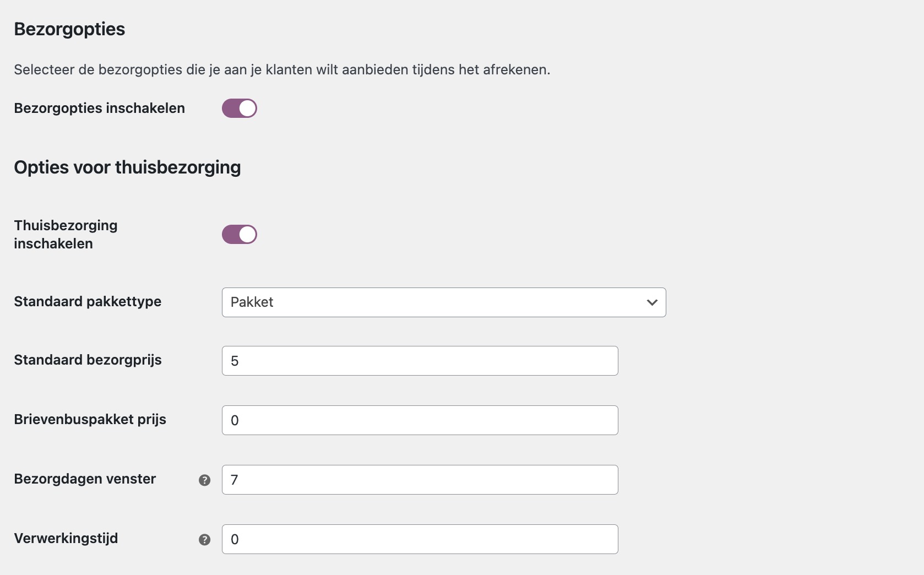Expand the Pakket package type selector
The height and width of the screenshot is (575, 924).
click(x=443, y=302)
